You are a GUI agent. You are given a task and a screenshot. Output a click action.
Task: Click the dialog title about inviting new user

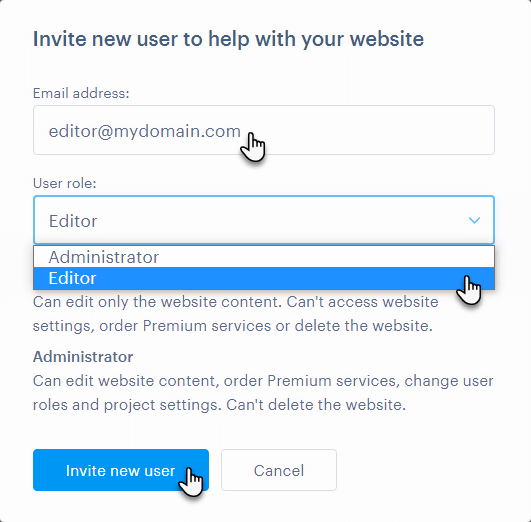pyautogui.click(x=228, y=39)
